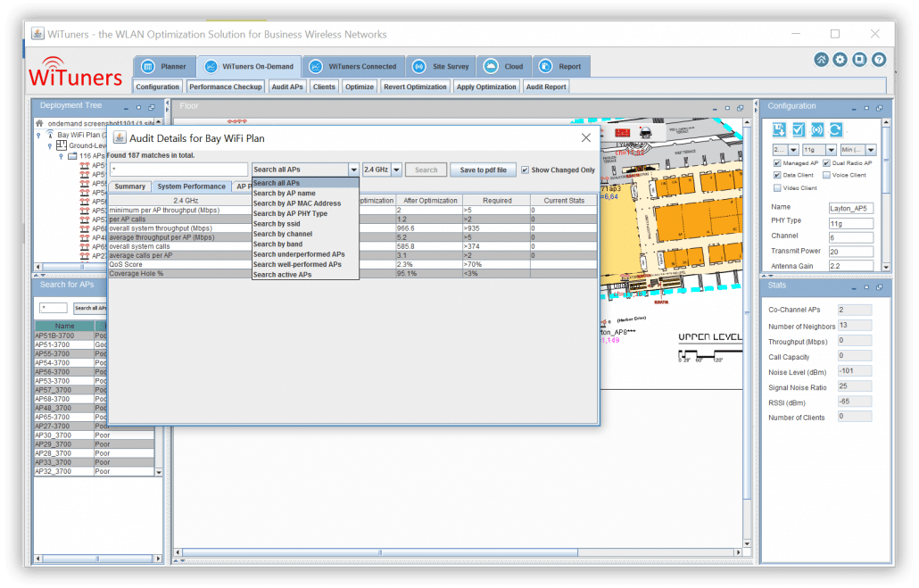Click the wireless signal icon in Configuration
Screen dimensions: 919x588
coord(817,129)
